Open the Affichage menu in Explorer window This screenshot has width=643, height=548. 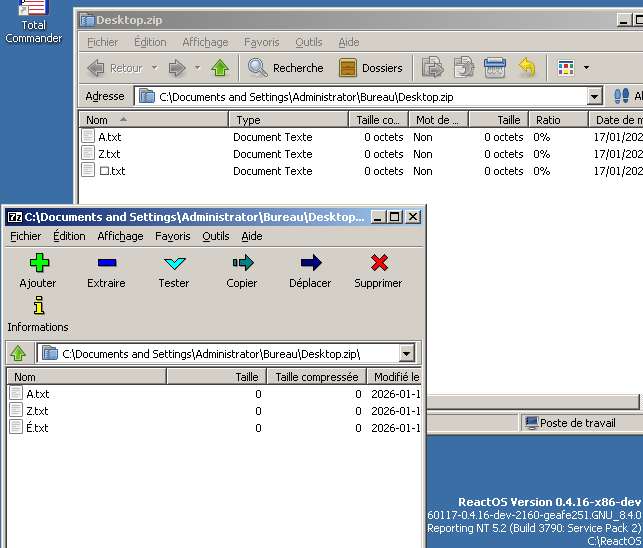point(205,42)
